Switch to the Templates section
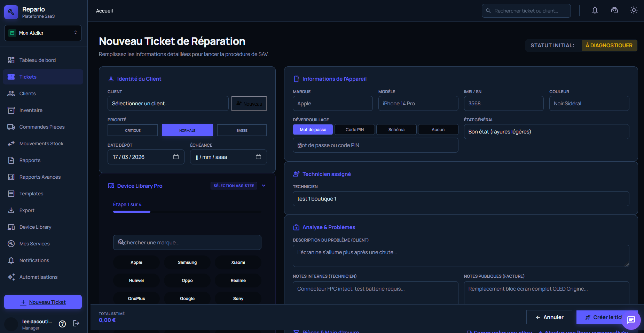 tap(31, 193)
